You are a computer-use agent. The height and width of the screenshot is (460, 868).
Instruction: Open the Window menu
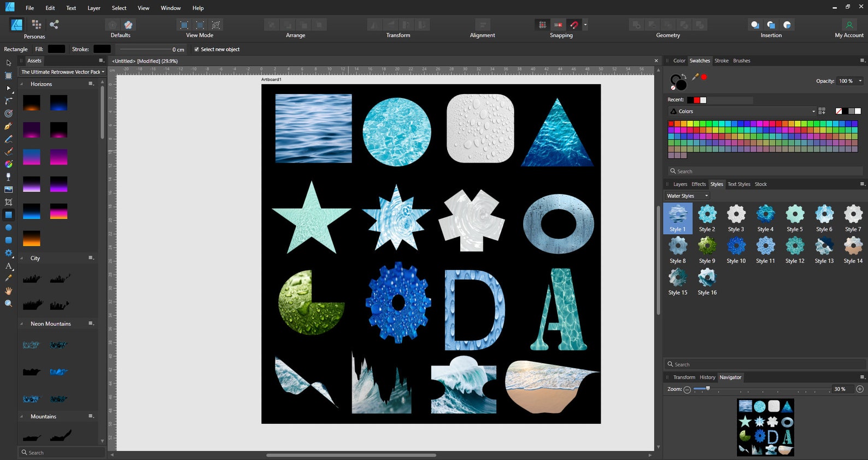171,8
